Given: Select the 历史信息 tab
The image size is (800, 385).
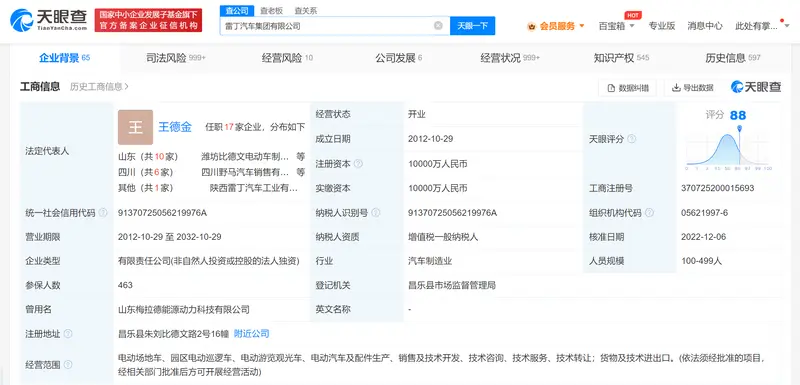Looking at the screenshot, I should click(x=733, y=58).
